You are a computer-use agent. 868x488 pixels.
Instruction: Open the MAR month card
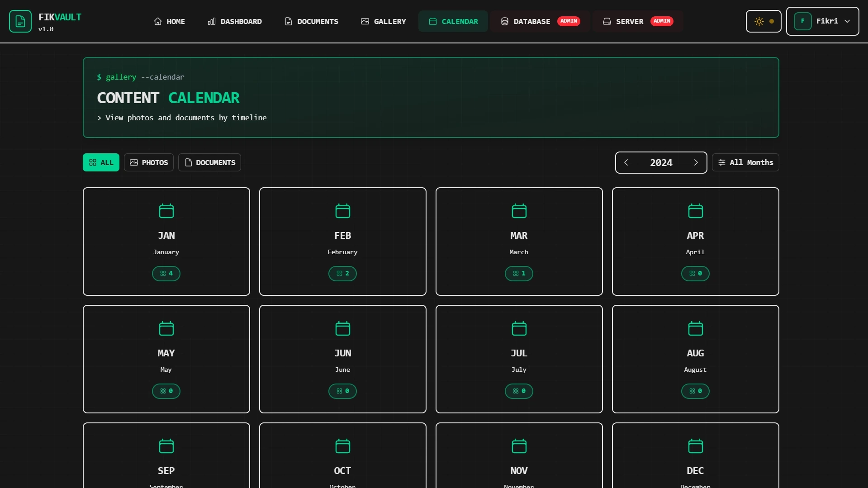point(519,242)
